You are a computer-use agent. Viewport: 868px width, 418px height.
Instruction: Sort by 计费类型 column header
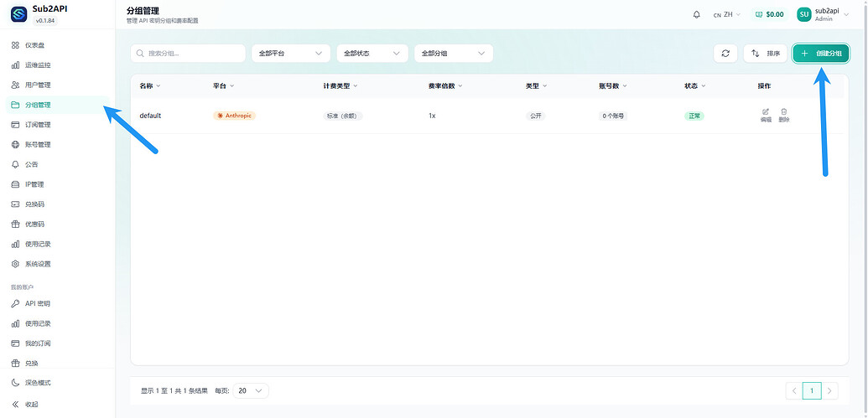tap(340, 86)
